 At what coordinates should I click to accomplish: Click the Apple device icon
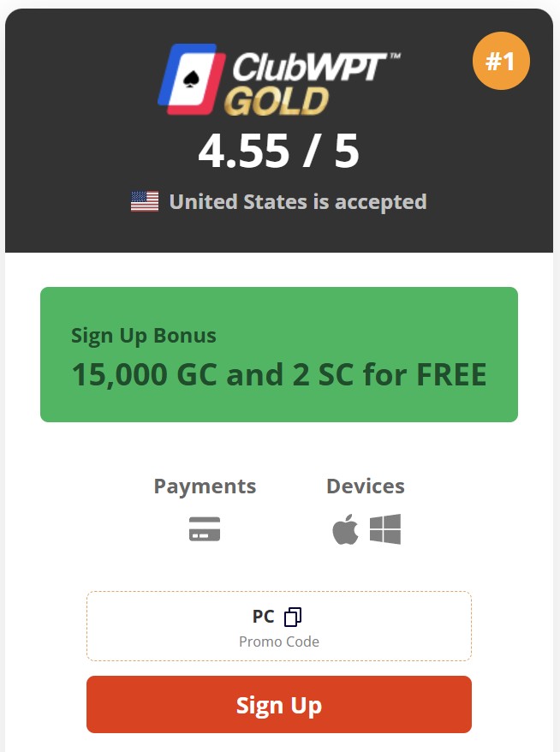pyautogui.click(x=345, y=529)
